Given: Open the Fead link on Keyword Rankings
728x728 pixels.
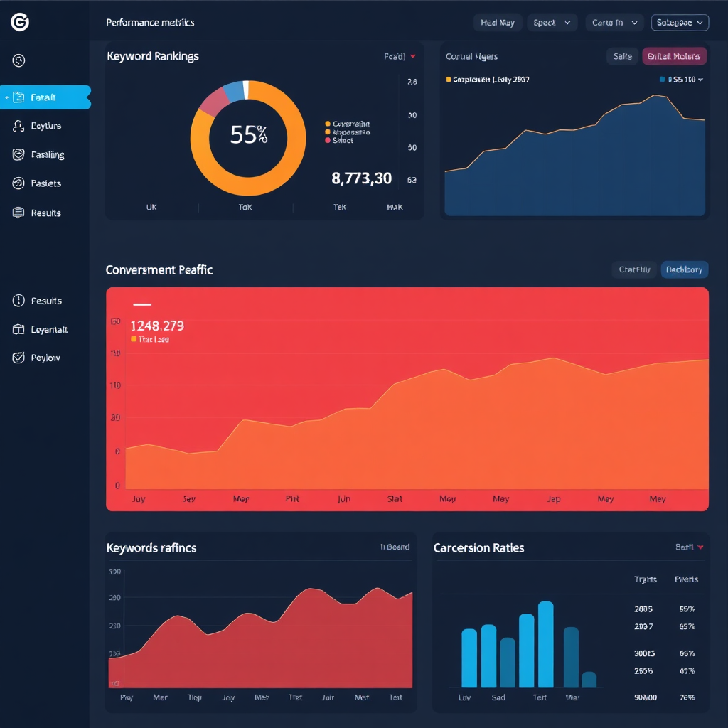Looking at the screenshot, I should [395, 56].
